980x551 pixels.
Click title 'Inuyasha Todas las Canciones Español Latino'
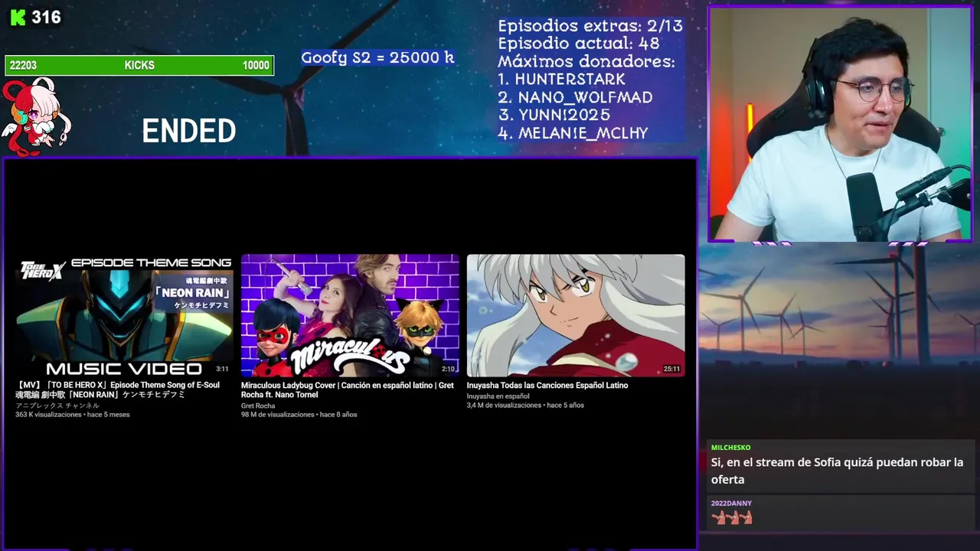pos(547,386)
